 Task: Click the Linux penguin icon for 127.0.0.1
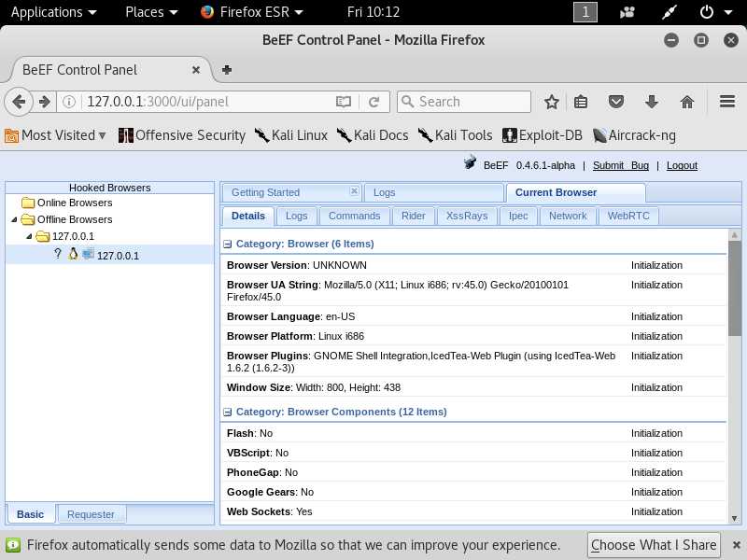click(73, 254)
